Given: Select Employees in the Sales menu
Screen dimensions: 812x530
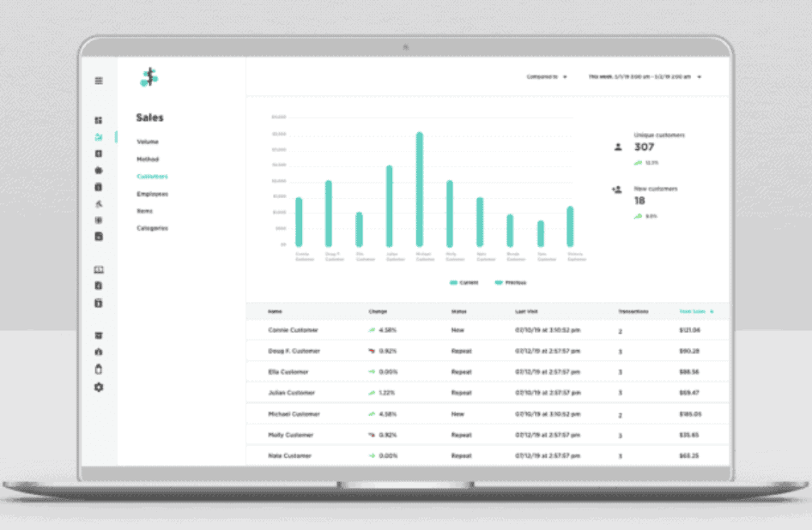Looking at the screenshot, I should tap(153, 193).
